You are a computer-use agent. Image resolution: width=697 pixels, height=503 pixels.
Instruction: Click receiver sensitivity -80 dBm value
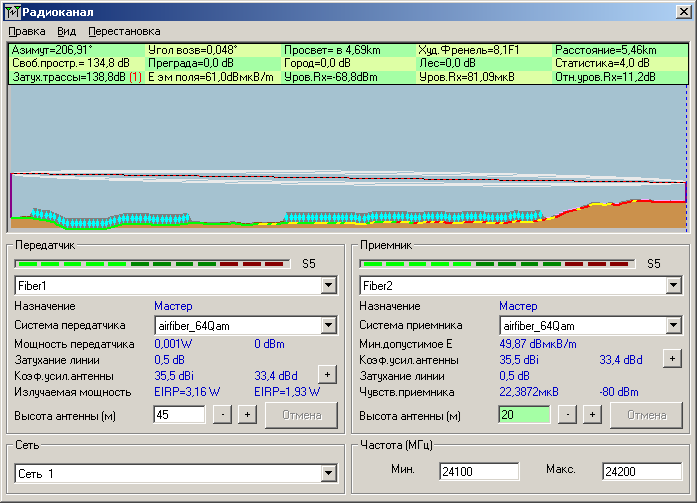[619, 392]
